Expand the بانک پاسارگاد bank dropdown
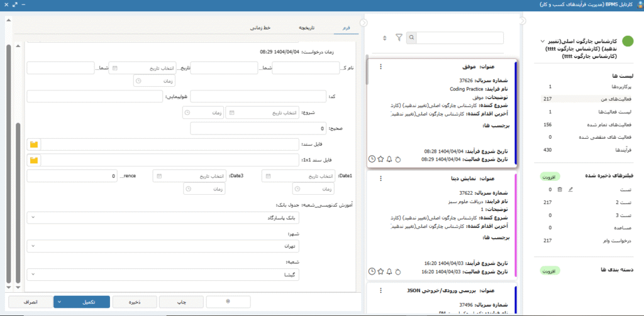644x316 pixels. point(163,217)
